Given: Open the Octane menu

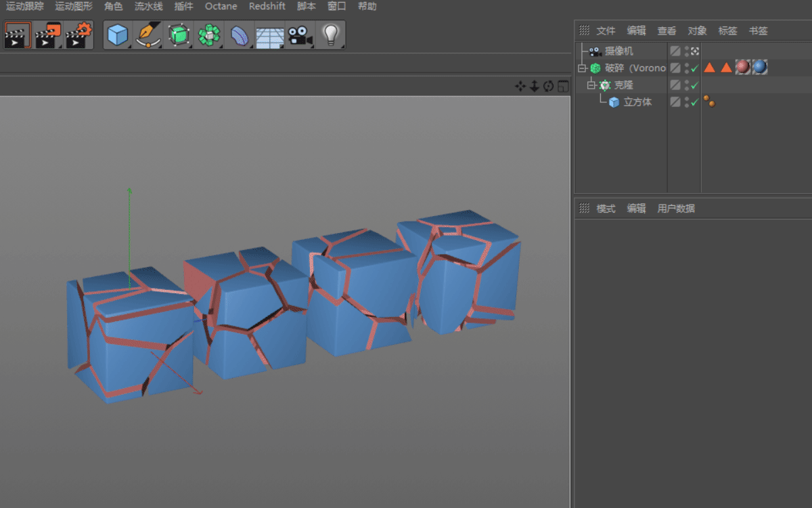Looking at the screenshot, I should click(221, 6).
